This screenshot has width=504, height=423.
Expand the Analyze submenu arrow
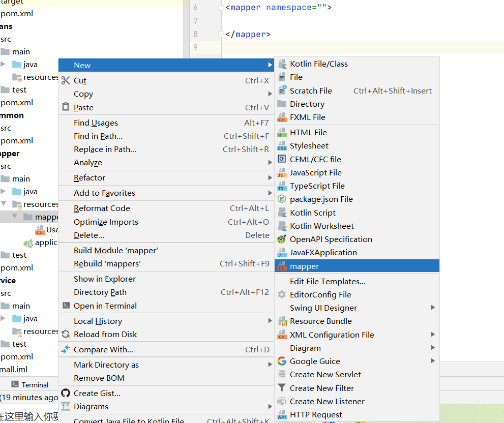coord(270,163)
